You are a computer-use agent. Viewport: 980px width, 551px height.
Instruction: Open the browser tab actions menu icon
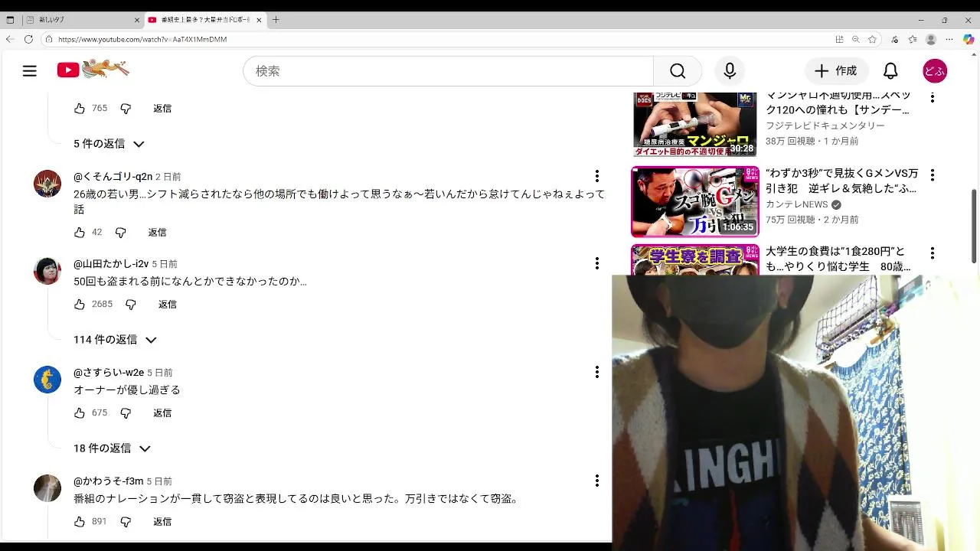pyautogui.click(x=10, y=20)
